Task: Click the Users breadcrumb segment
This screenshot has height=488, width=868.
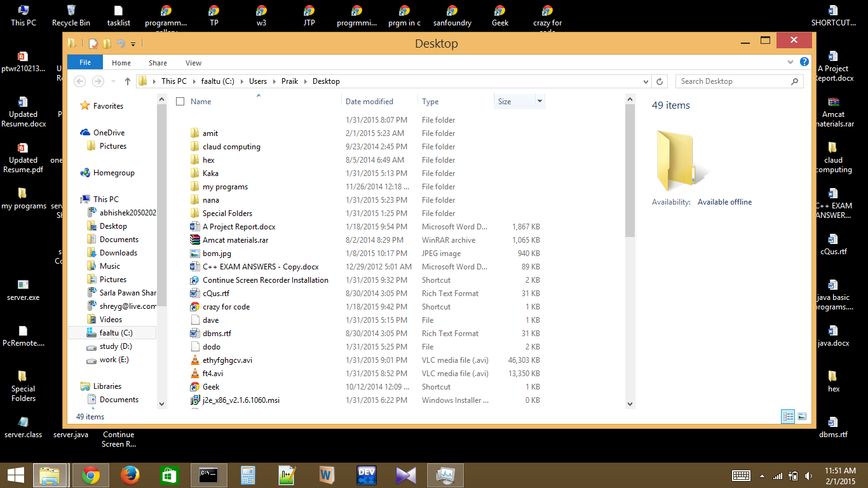Action: pos(258,81)
